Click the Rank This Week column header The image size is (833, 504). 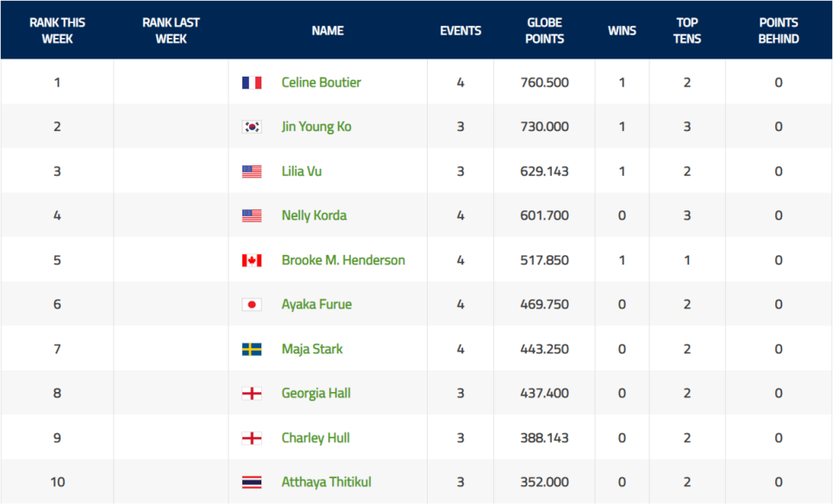tap(57, 30)
